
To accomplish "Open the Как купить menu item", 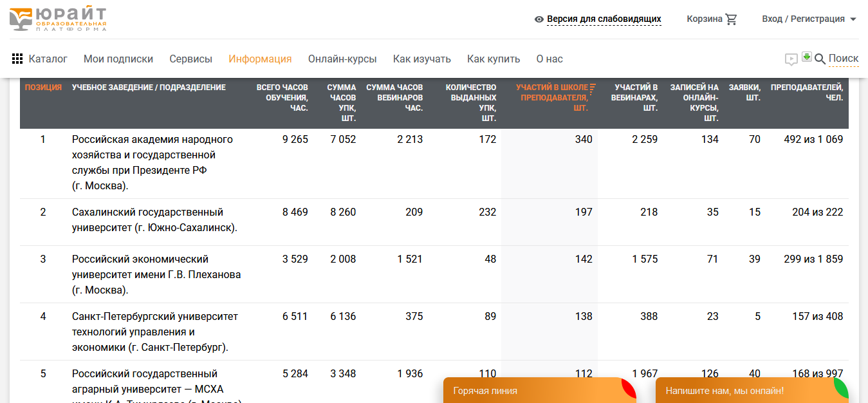I will [x=494, y=59].
